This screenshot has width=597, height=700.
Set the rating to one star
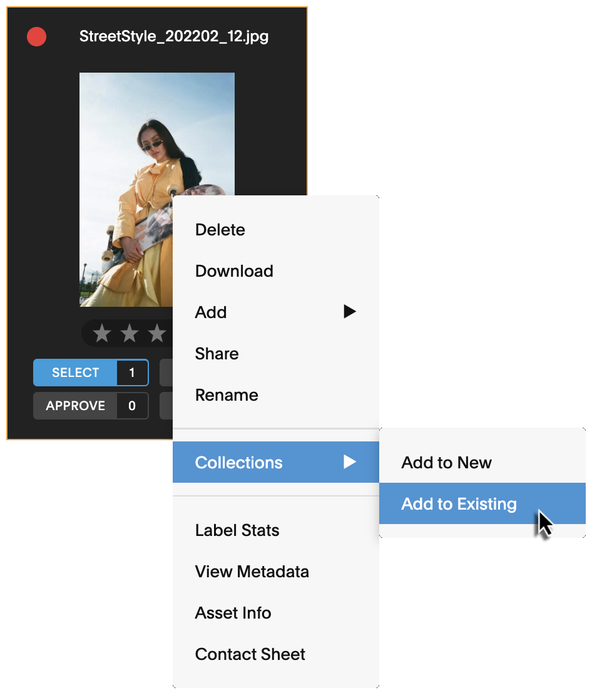[x=102, y=333]
